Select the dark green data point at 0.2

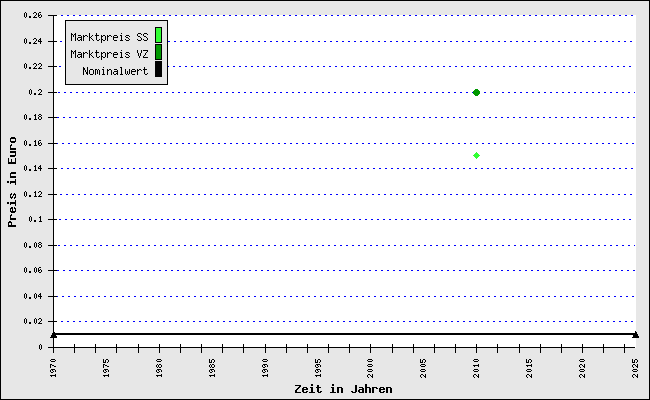click(476, 92)
